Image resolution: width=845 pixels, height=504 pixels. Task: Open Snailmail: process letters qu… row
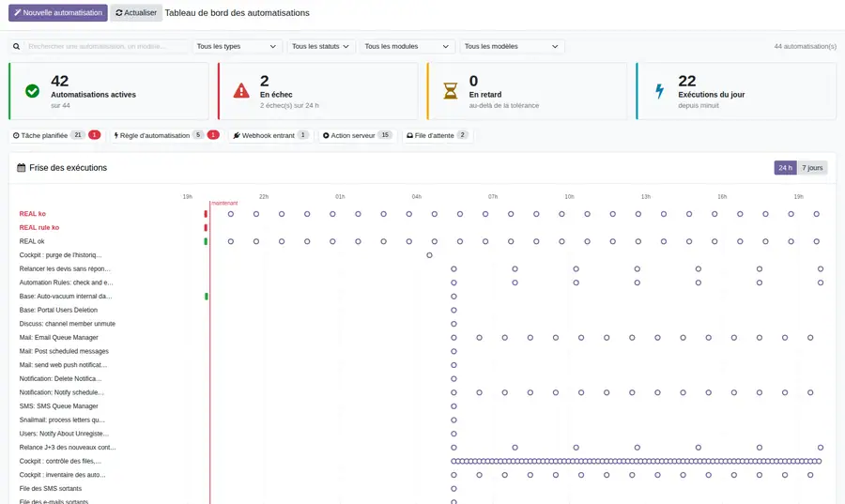click(x=62, y=420)
